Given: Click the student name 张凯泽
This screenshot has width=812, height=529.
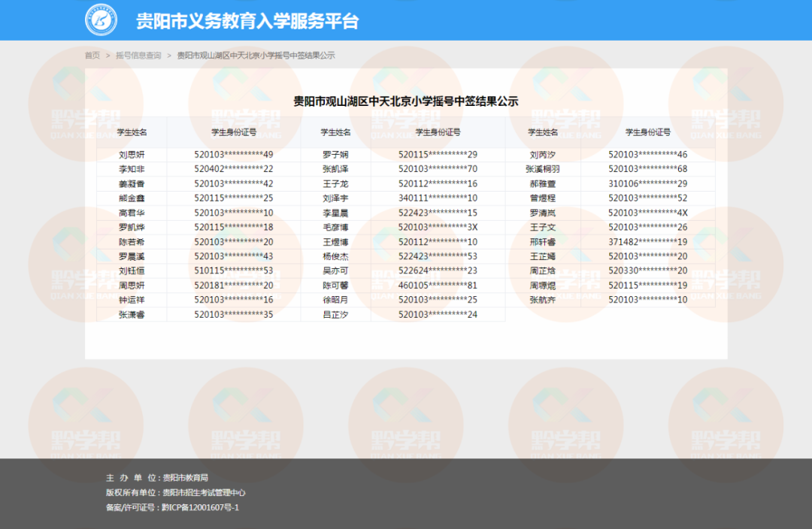Looking at the screenshot, I should point(335,169).
